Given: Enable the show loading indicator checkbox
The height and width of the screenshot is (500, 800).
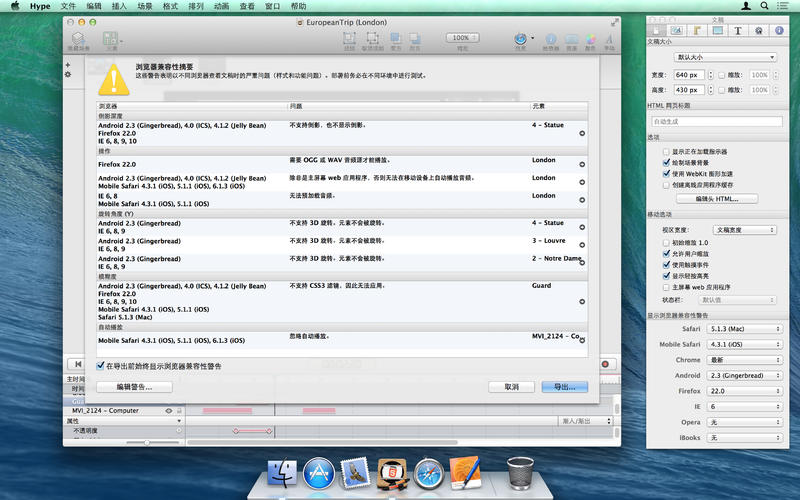Looking at the screenshot, I should (x=667, y=151).
